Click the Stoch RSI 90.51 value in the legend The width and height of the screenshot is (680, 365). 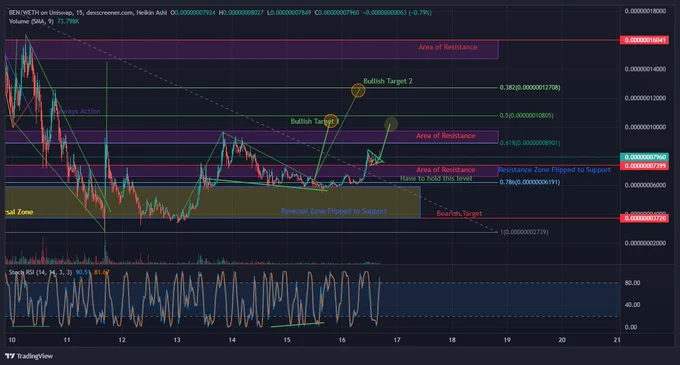pyautogui.click(x=82, y=272)
